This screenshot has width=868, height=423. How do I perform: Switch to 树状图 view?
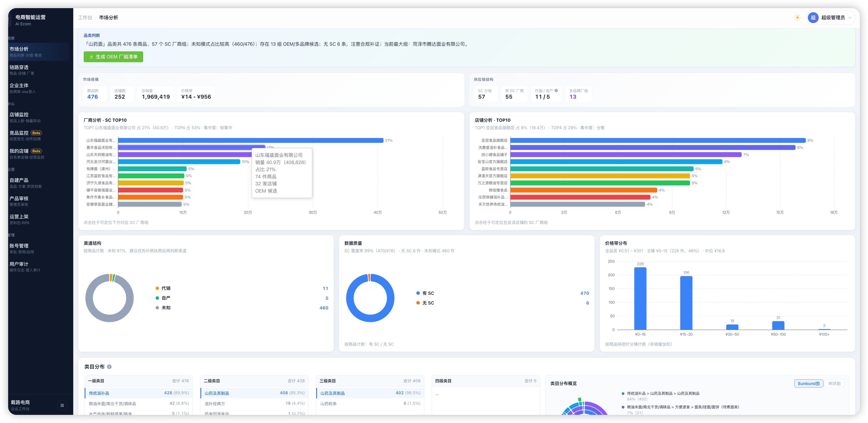[x=834, y=383]
